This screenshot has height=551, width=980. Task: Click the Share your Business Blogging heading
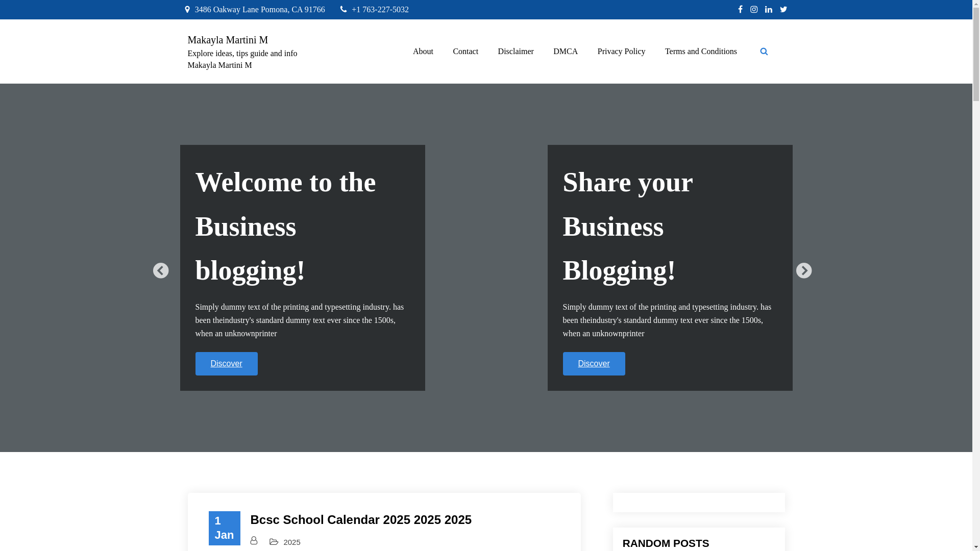click(628, 226)
